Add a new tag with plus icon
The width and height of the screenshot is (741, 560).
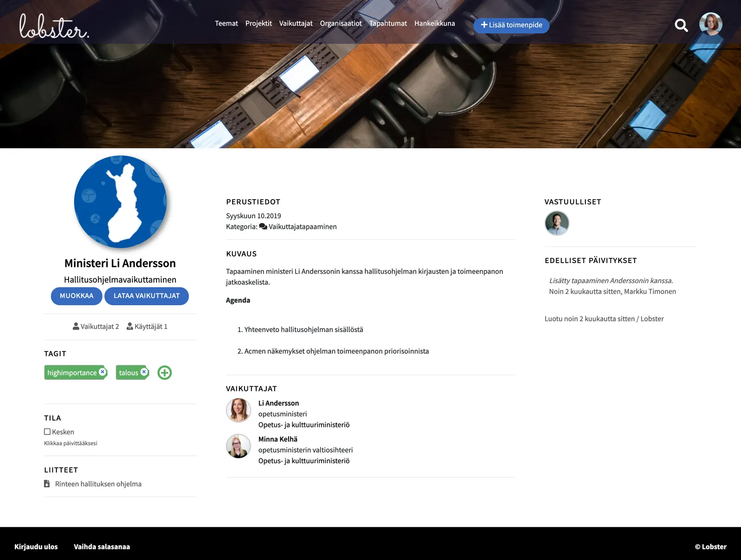(x=164, y=372)
